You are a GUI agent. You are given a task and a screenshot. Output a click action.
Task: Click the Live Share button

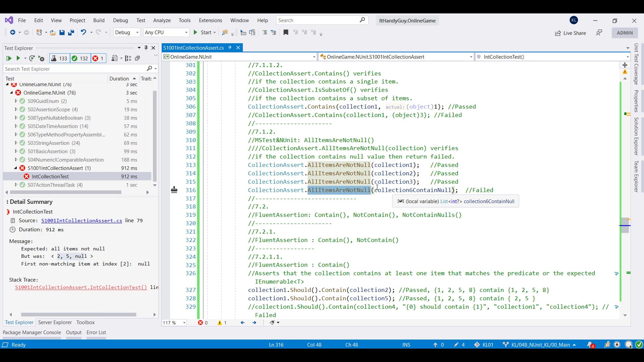coord(570,33)
